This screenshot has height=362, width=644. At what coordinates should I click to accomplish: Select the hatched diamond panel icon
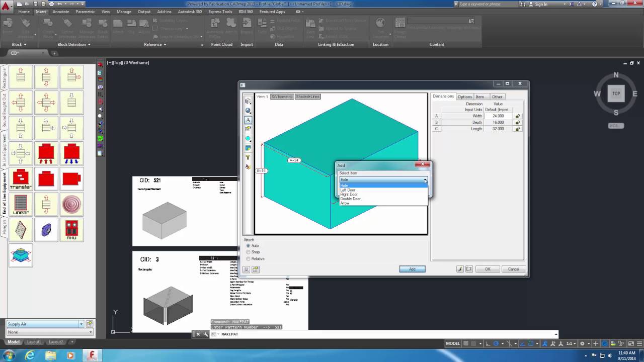pyautogui.click(x=21, y=230)
